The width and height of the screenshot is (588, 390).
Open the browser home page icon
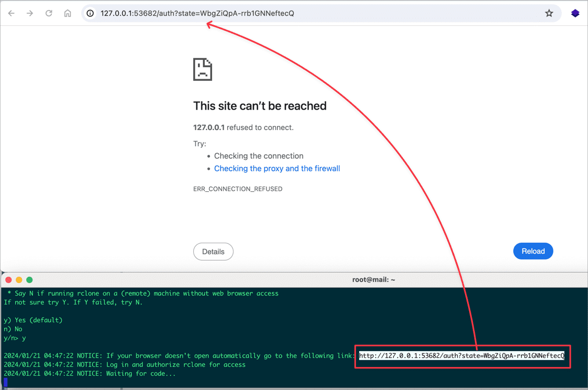pyautogui.click(x=67, y=13)
